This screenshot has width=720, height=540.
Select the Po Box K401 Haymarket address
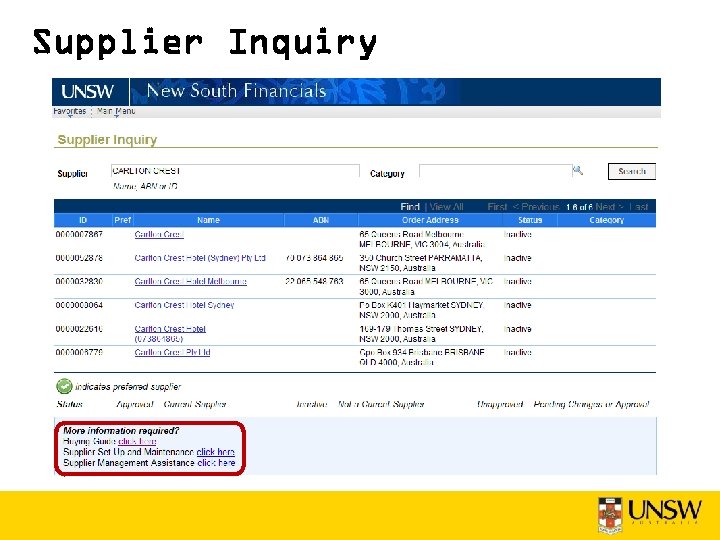[x=422, y=310]
